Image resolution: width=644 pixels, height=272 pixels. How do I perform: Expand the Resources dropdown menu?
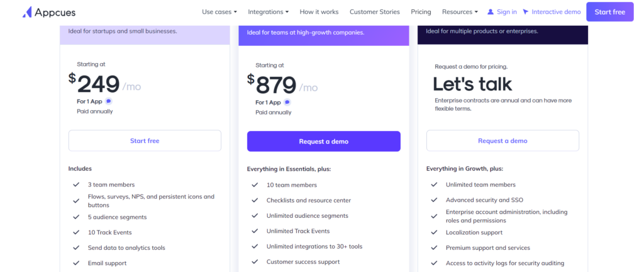(x=460, y=12)
